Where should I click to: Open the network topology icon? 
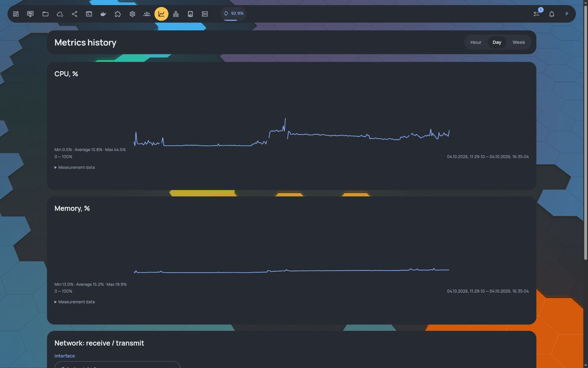click(x=176, y=14)
